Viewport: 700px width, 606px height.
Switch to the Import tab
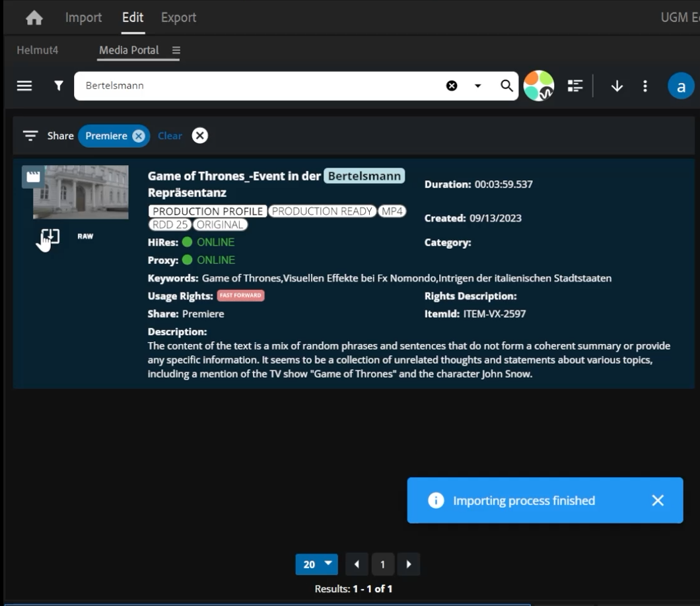[x=83, y=18]
